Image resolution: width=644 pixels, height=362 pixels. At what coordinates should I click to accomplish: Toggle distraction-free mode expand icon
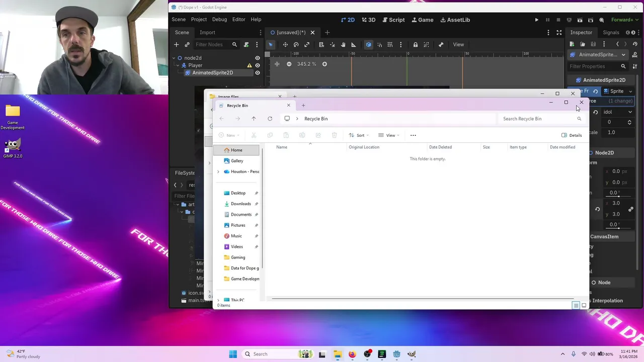coord(559,32)
